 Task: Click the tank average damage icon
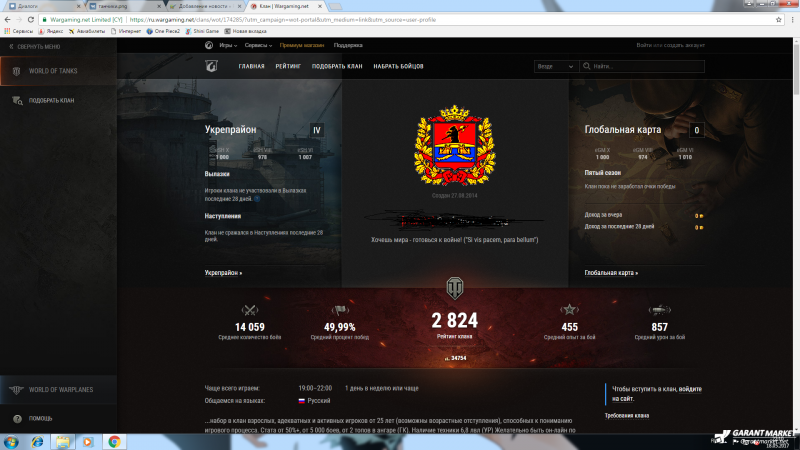coord(659,310)
